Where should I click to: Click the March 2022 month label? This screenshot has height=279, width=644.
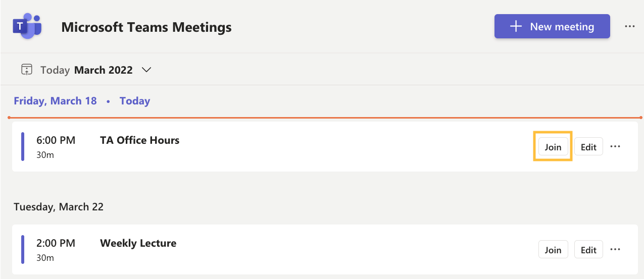click(x=103, y=70)
